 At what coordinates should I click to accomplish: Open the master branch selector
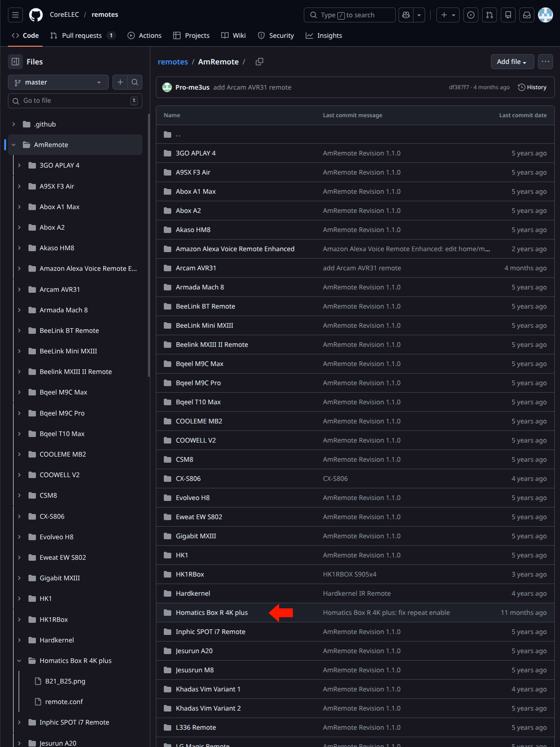[58, 82]
